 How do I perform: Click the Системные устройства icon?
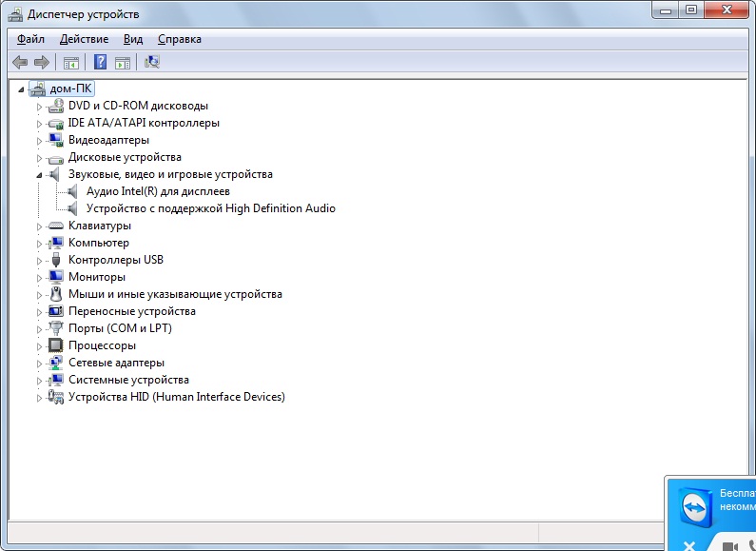coord(56,380)
